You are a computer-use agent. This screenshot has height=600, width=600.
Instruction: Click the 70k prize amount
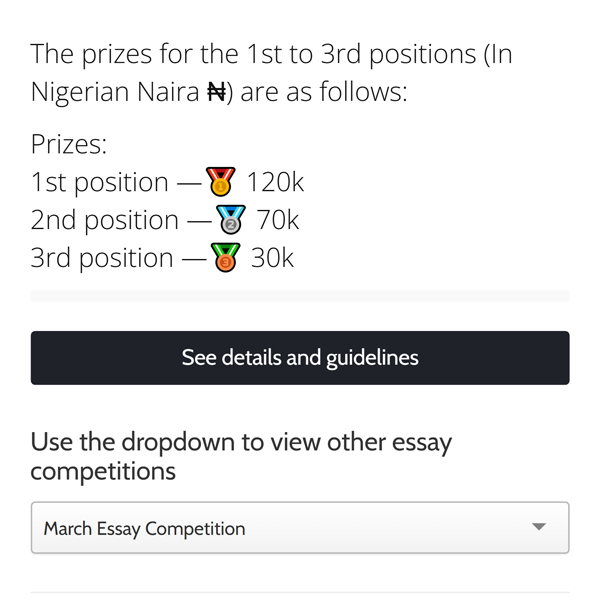(x=278, y=220)
